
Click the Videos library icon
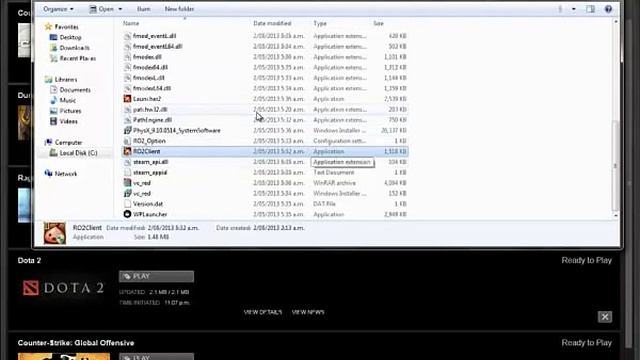53,121
